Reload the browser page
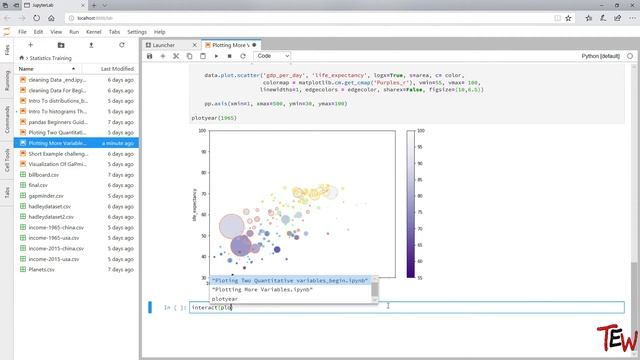Screen dimensions: 640x360 37,18
